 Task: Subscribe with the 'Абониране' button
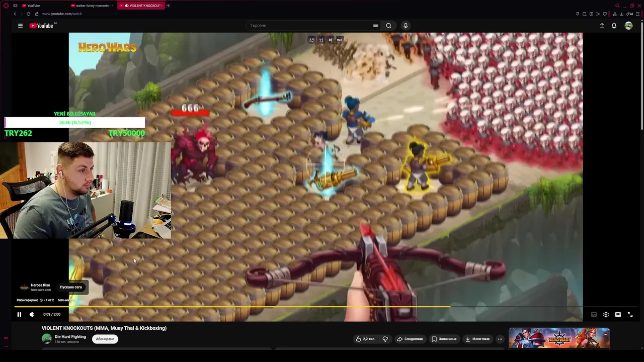105,339
